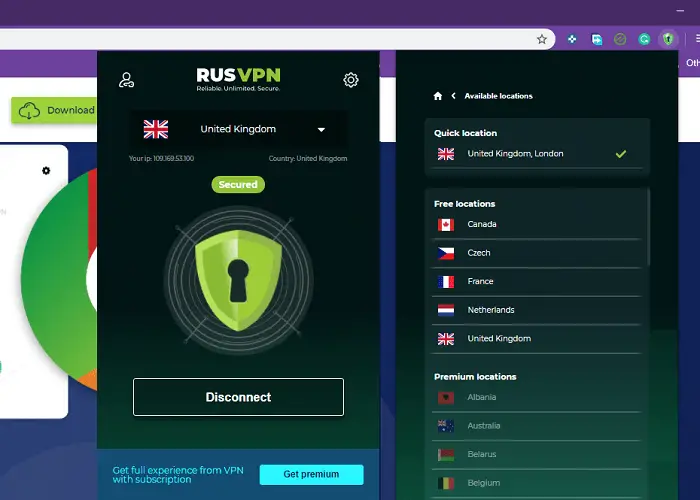Click the RusVPN logo

(x=238, y=79)
